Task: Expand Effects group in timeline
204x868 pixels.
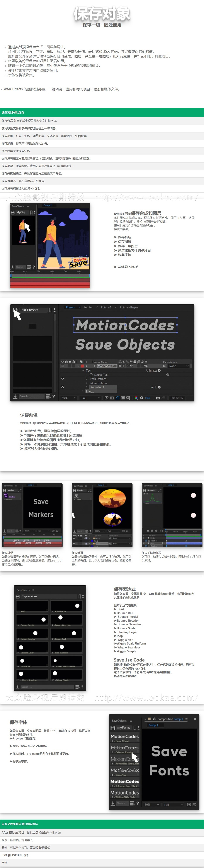Action: click(x=83, y=391)
